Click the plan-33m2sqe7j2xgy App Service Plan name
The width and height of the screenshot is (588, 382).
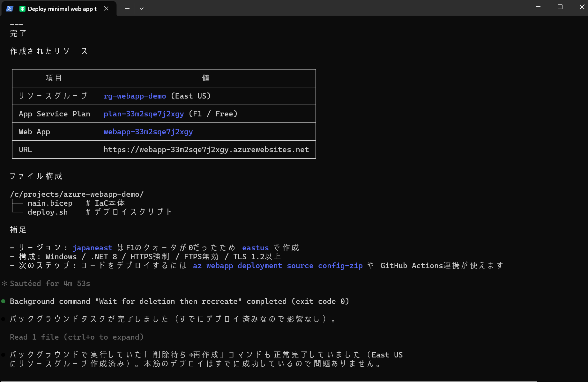pyautogui.click(x=144, y=114)
